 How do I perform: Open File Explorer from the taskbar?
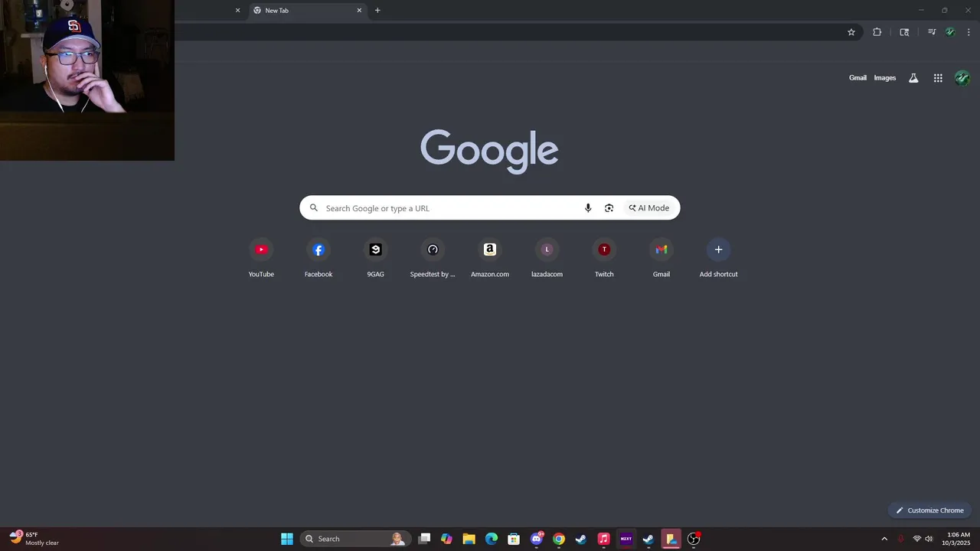(469, 539)
